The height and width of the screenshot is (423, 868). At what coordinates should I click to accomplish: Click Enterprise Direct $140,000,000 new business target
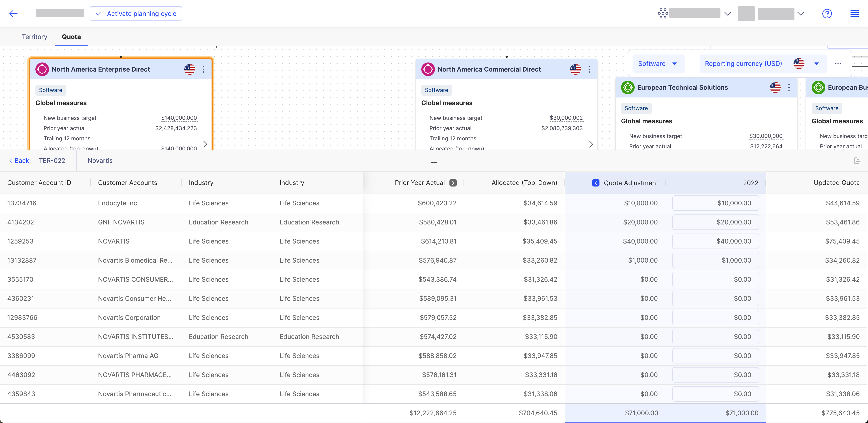pos(179,118)
